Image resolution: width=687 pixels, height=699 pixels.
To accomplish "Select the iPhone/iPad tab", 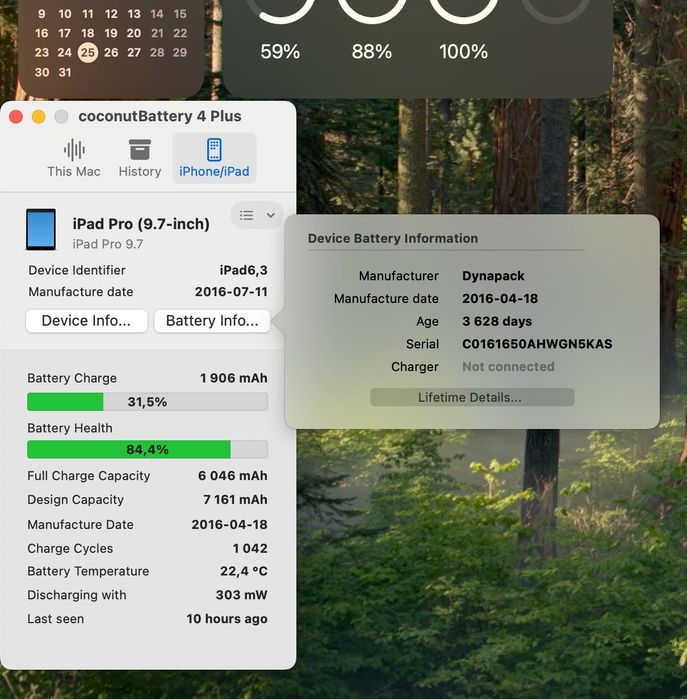I will [x=214, y=158].
